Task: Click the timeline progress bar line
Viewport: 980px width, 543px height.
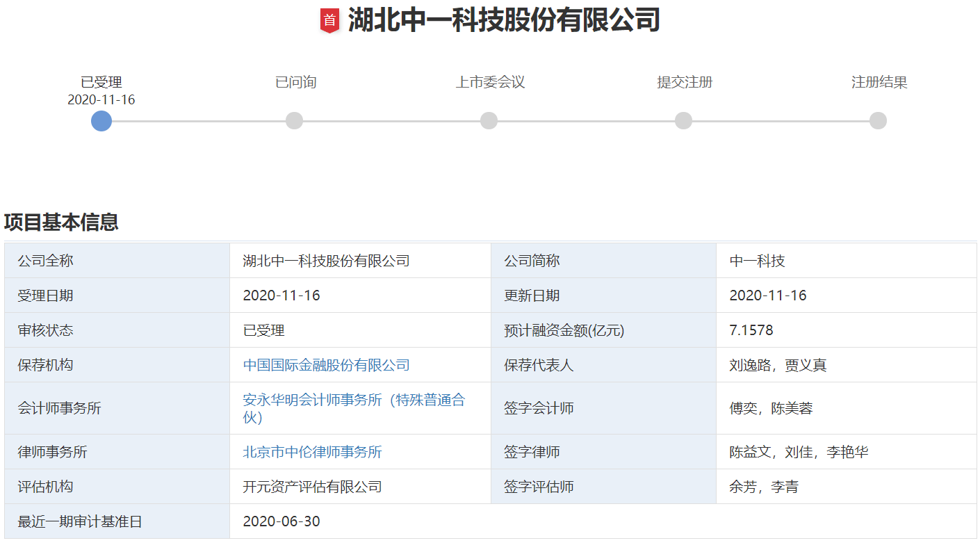Action: click(389, 121)
